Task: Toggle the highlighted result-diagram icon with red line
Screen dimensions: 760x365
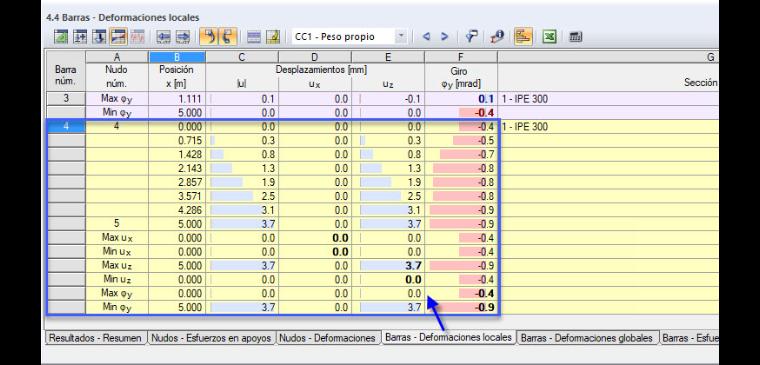Action: coord(119,36)
